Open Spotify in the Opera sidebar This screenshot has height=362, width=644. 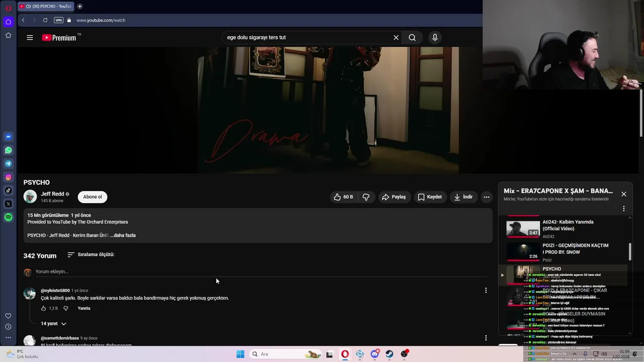[8, 217]
